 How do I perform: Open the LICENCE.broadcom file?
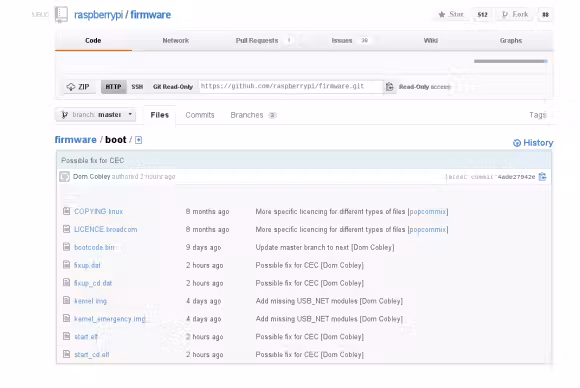pos(105,229)
